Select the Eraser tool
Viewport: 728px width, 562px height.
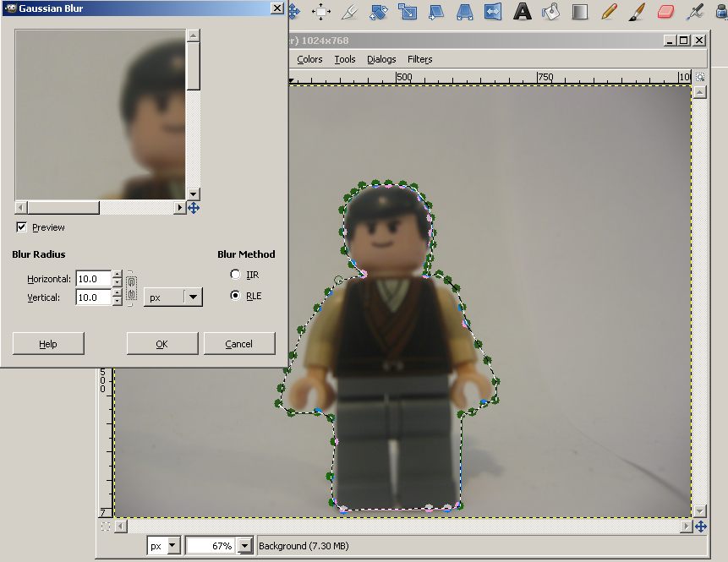[x=665, y=12]
